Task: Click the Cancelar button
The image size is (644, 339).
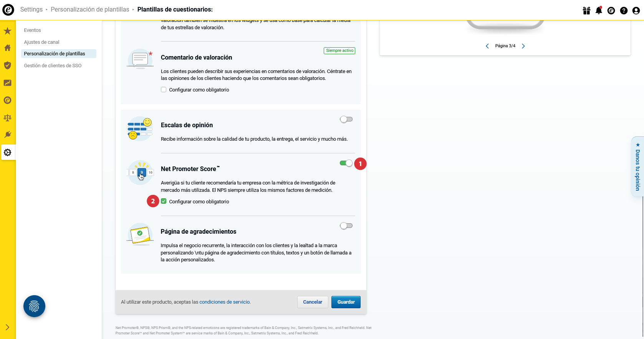Action: point(313,302)
